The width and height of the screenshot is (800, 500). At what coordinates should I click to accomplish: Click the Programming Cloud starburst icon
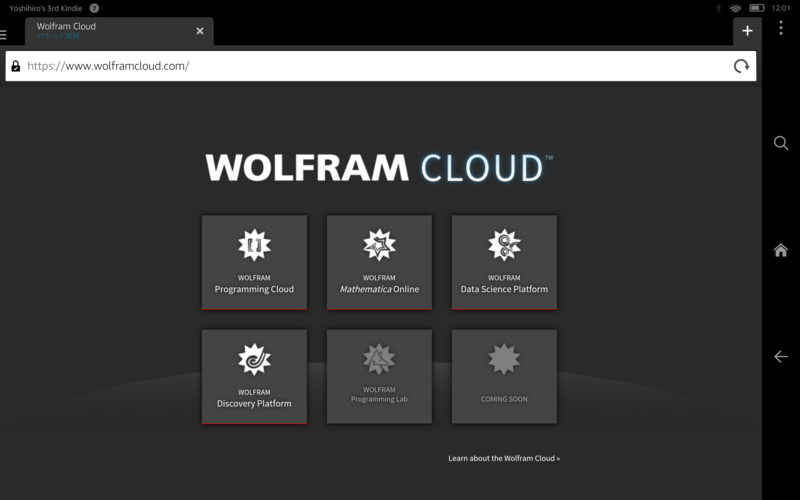pyautogui.click(x=254, y=245)
